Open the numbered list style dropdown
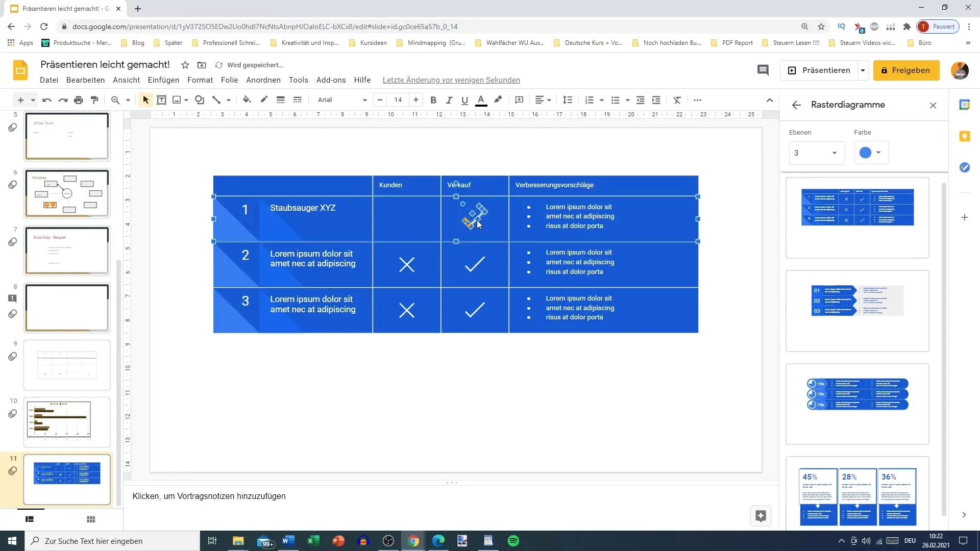 [602, 100]
